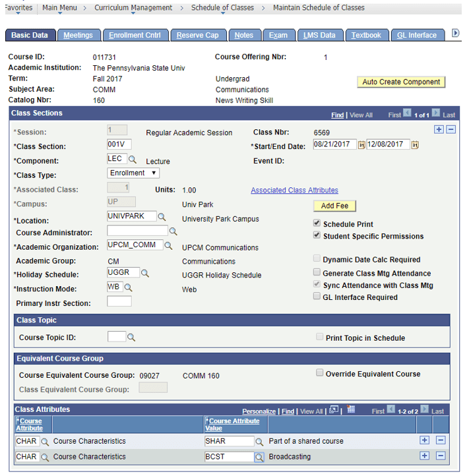Download Class Attributes grid to spreadsheet
467x476 pixels.
(x=351, y=409)
